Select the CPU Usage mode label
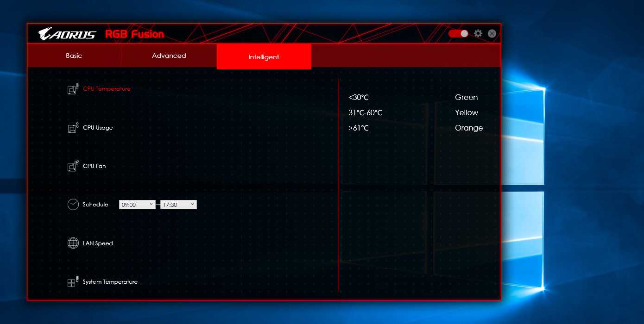The width and height of the screenshot is (644, 324). 98,128
